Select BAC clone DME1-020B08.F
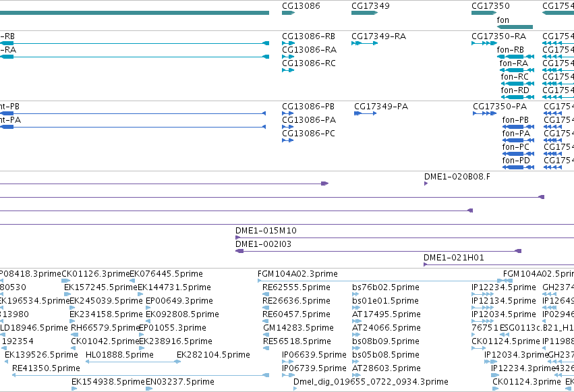The height and width of the screenshot is (392, 574). 457,177
